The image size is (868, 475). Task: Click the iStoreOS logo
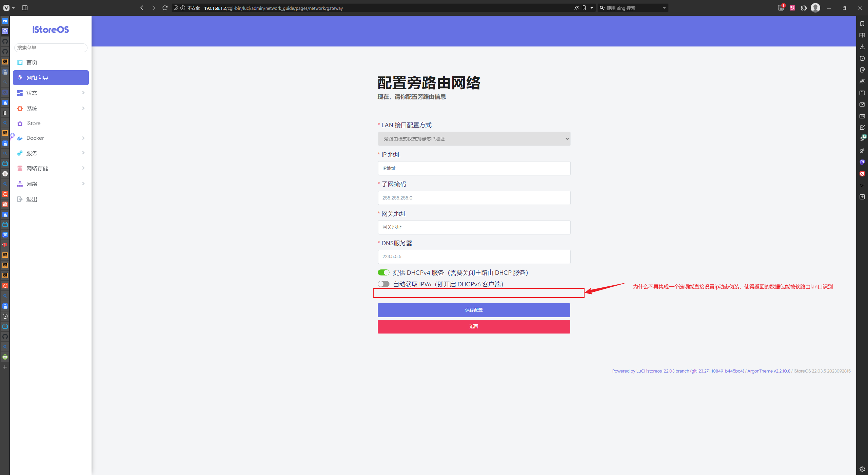click(x=51, y=30)
